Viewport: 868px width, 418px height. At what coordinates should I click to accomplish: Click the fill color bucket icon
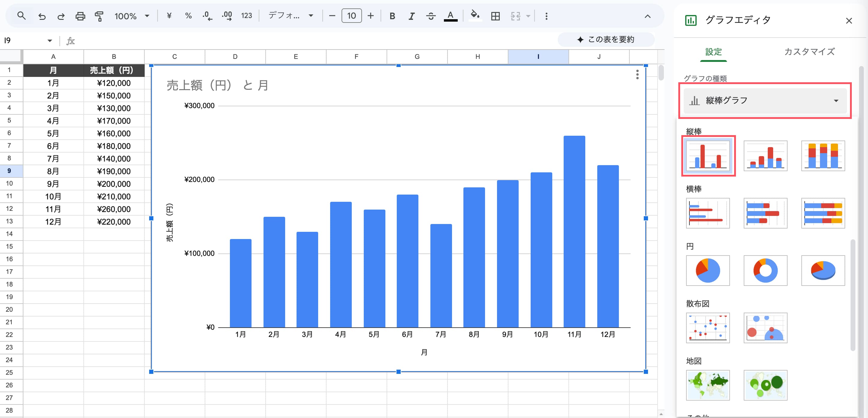(x=475, y=16)
